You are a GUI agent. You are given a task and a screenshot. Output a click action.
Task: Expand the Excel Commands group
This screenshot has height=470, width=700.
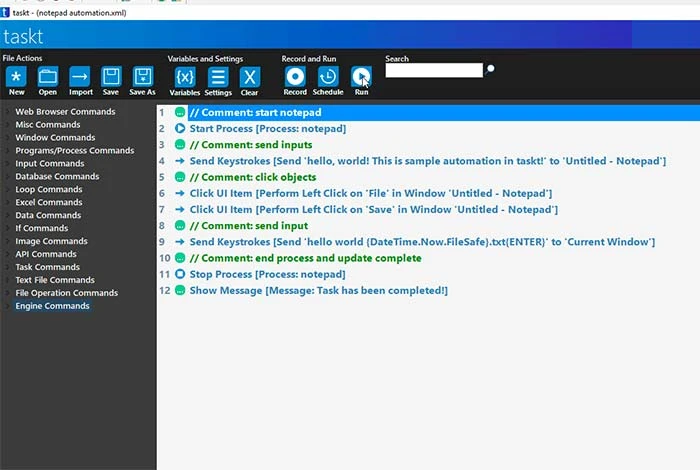[x=48, y=202]
